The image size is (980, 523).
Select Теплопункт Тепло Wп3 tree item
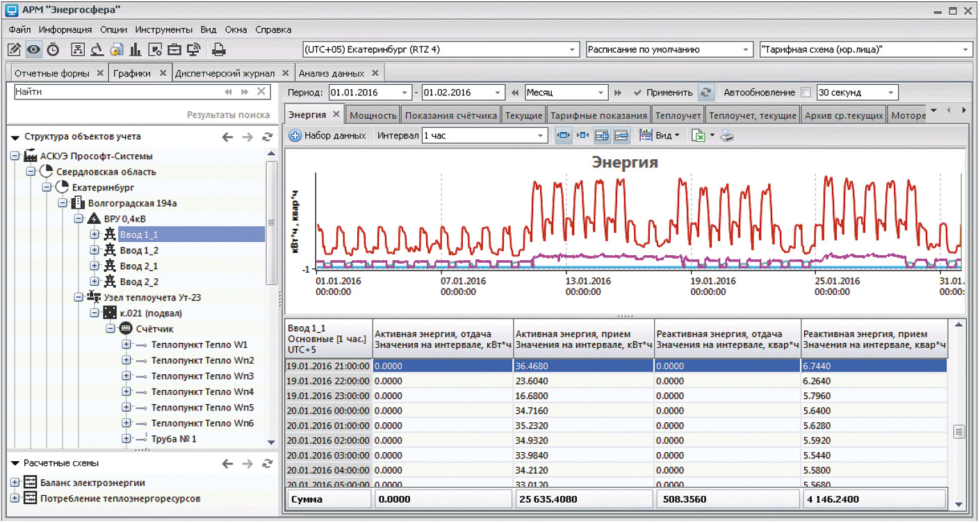[x=202, y=376]
